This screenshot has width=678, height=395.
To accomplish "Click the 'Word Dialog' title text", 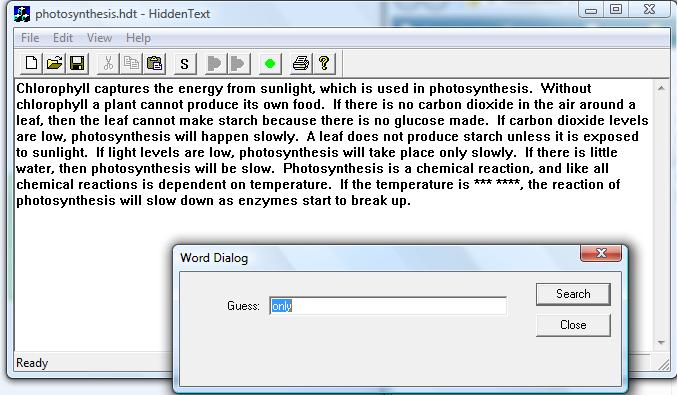I will (214, 258).
